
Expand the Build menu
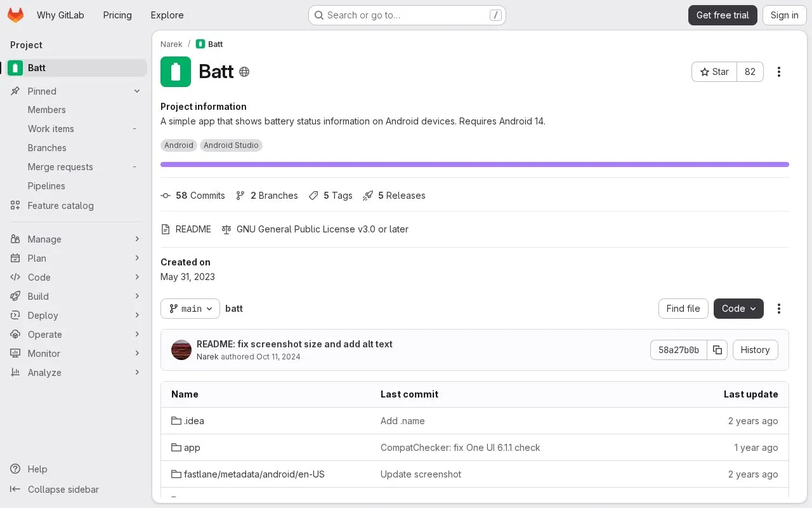point(76,297)
